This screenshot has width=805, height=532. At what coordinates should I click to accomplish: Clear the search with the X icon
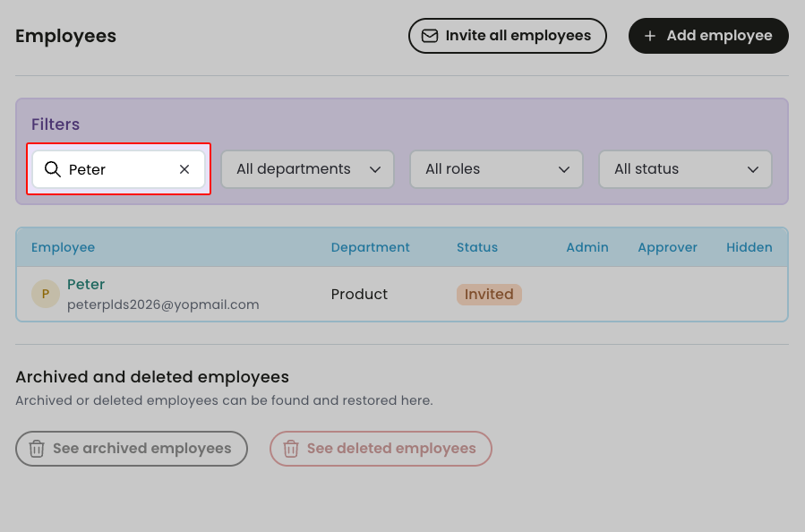[184, 169]
